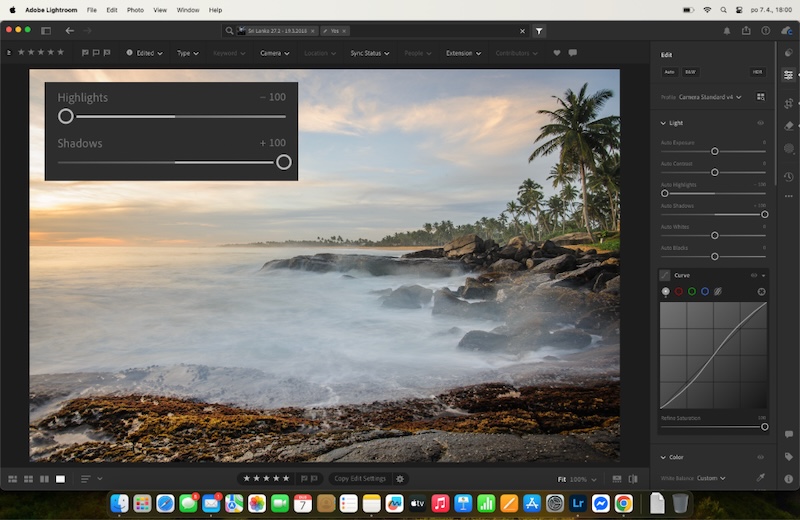The width and height of the screenshot is (800, 520).
Task: Open the Extension filter dropdown
Action: coord(463,53)
